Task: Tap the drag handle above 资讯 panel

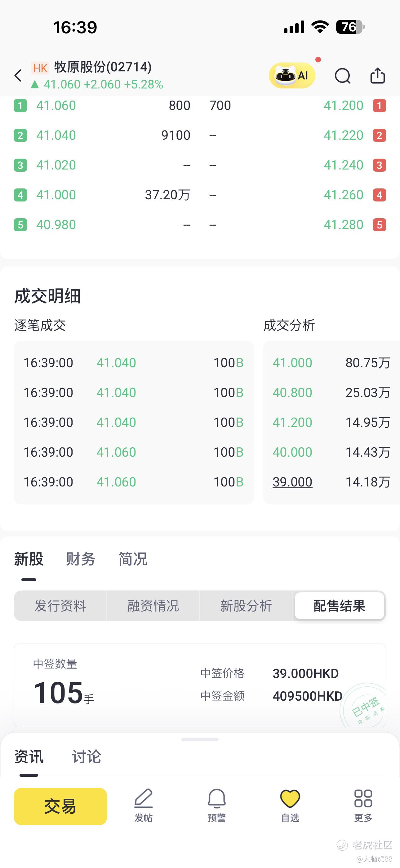Action: [200, 739]
